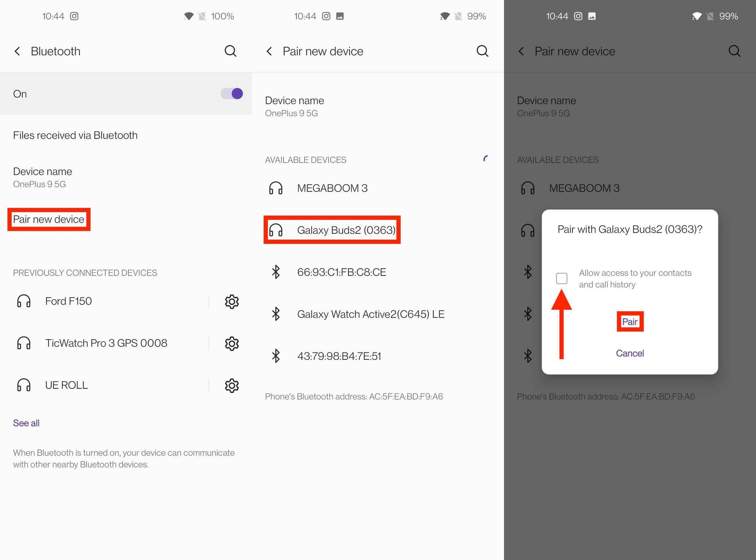Image resolution: width=756 pixels, height=560 pixels.
Task: Tap phone's Bluetooth address in middle screen
Action: point(354,397)
